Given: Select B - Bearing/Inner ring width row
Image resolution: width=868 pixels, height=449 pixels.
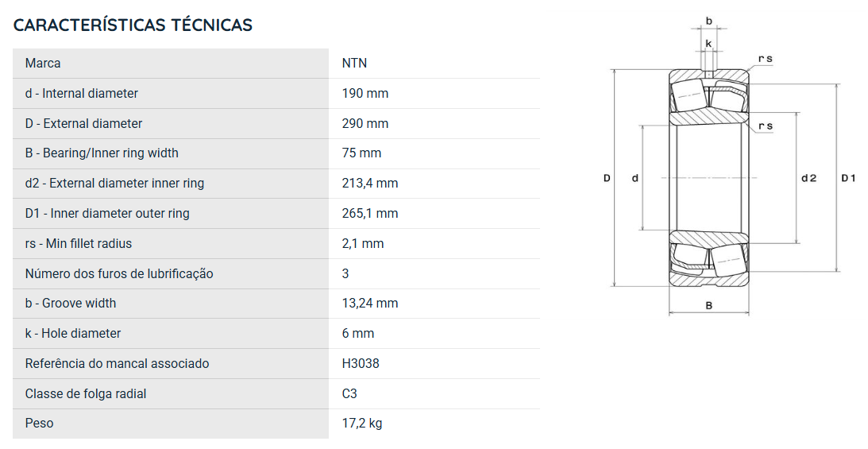Looking at the screenshot, I should click(x=276, y=153).
